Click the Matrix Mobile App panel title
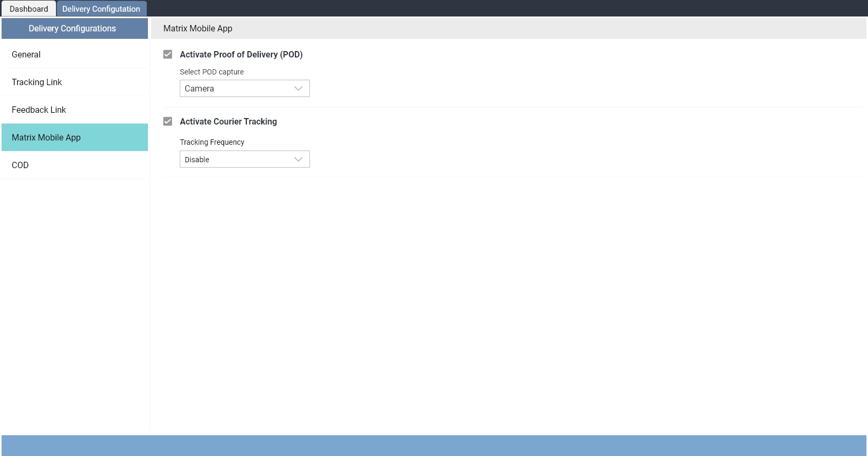Screen dimensions: 868x456 point(198,28)
